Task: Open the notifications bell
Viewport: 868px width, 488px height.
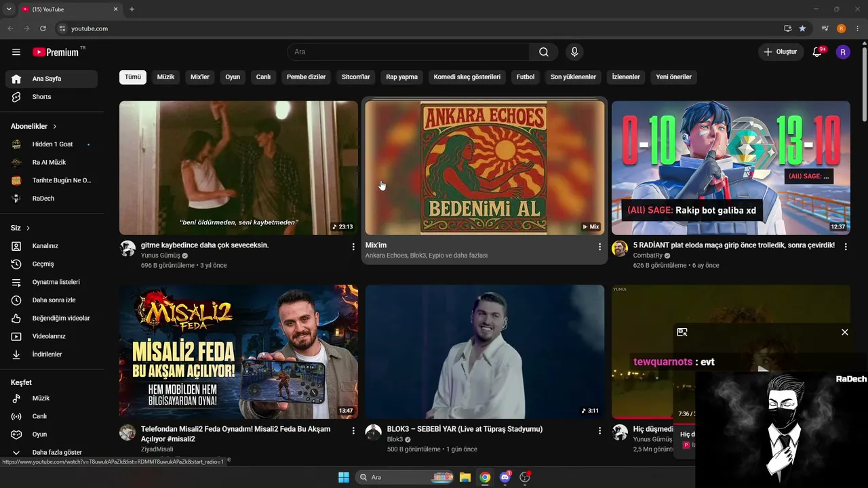Action: (x=818, y=52)
